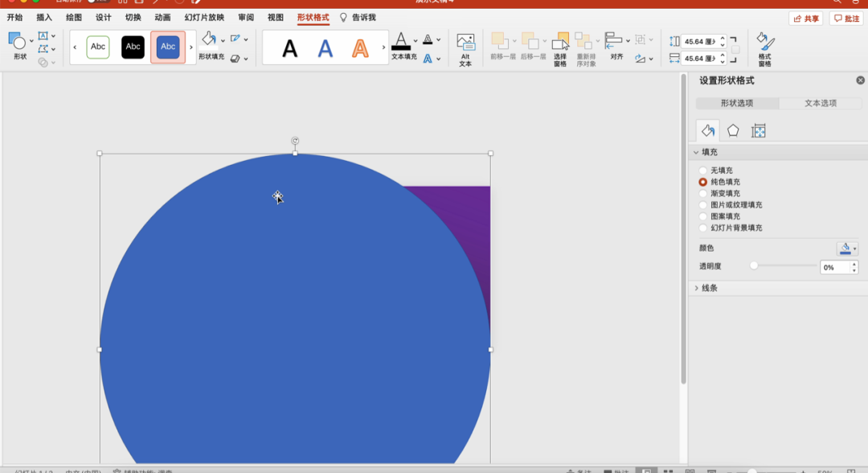Click the shape outline pen icon
This screenshot has height=473, width=868.
pyautogui.click(x=235, y=39)
